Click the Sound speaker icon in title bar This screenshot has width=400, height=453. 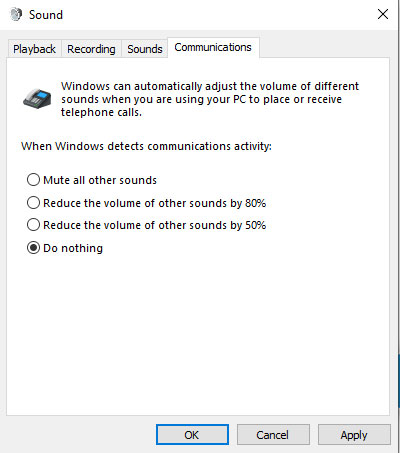[16, 15]
